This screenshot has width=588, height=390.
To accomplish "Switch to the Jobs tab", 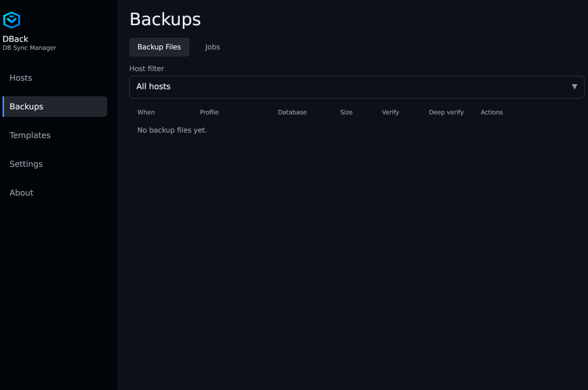I will 212,47.
